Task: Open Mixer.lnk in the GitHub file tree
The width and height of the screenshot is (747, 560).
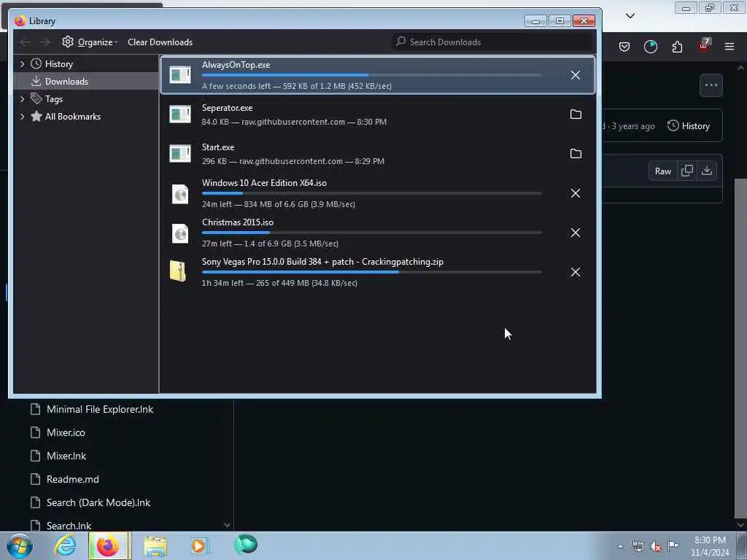Action: pyautogui.click(x=66, y=456)
